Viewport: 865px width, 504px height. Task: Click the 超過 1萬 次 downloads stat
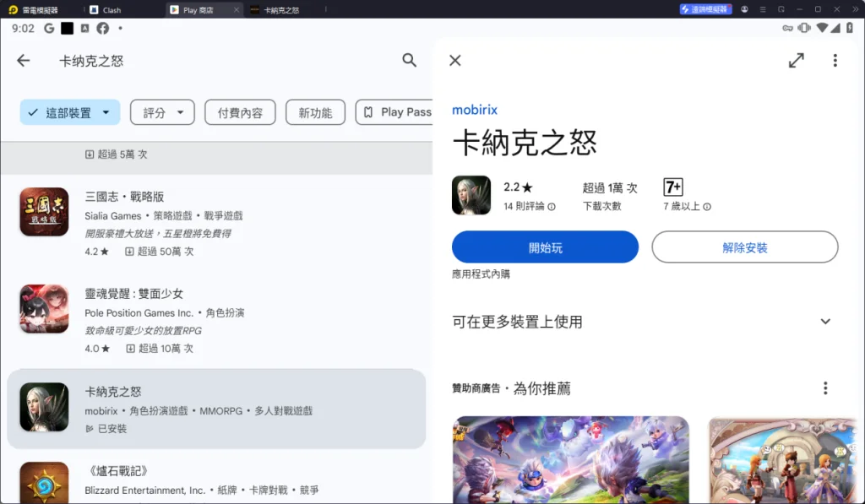(x=610, y=196)
